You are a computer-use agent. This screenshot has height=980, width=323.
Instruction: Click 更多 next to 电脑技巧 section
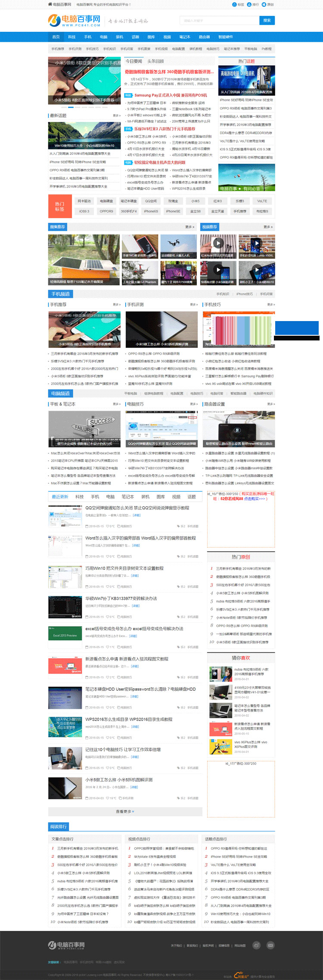pyautogui.click(x=194, y=404)
